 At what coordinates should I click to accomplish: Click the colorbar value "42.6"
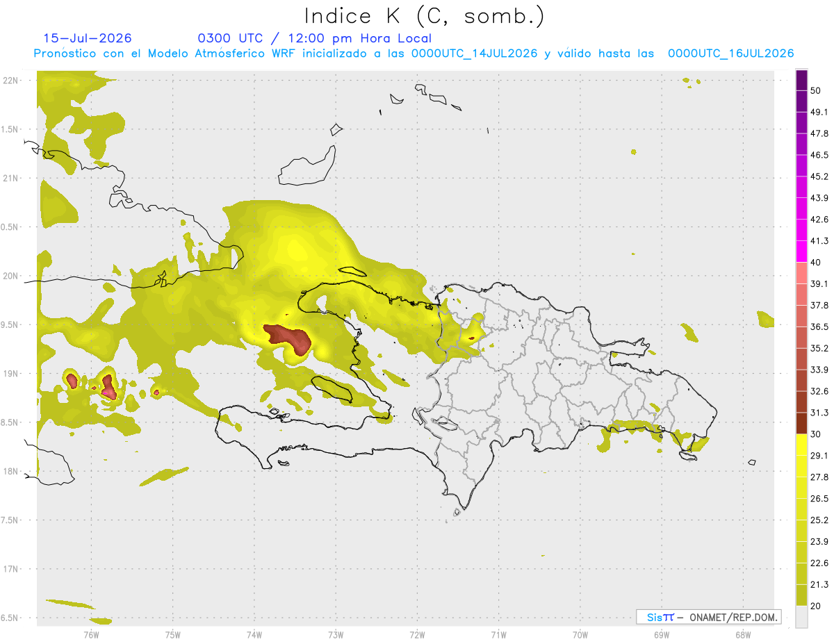[819, 220]
